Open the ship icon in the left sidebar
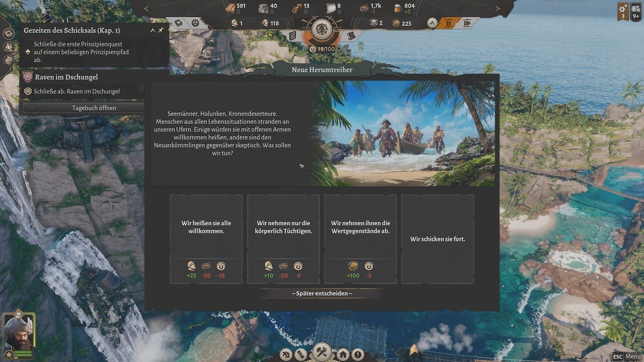This screenshot has height=362, width=644. coord(9,47)
